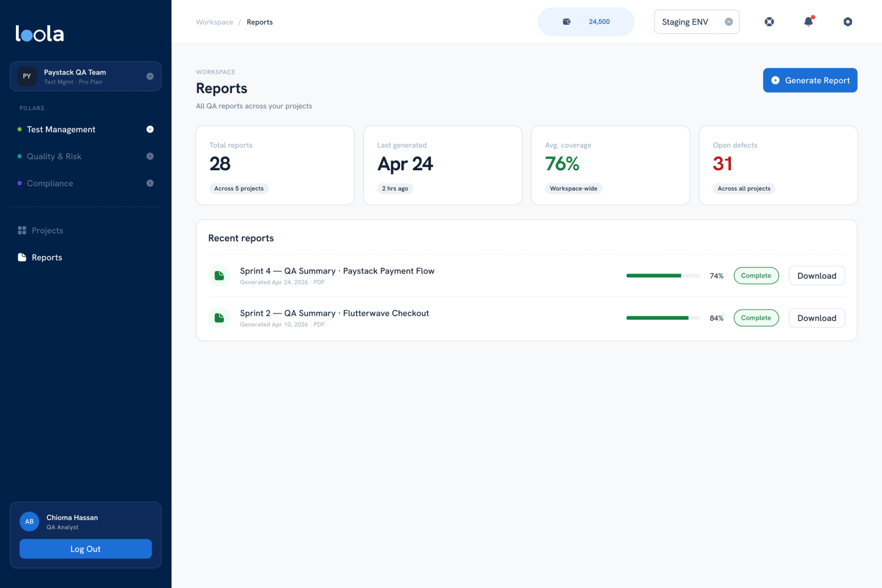The image size is (882, 588).
Task: Open the help lifebuoy icon
Action: [769, 21]
